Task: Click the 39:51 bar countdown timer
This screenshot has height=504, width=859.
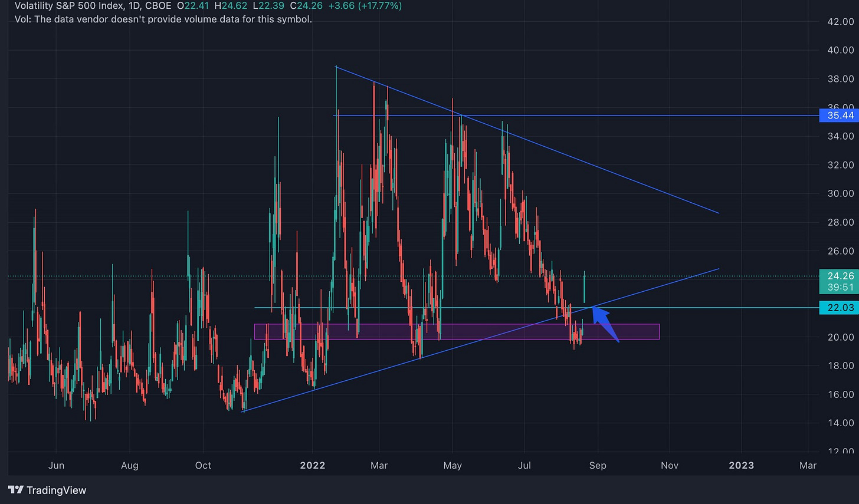Action: [x=840, y=287]
